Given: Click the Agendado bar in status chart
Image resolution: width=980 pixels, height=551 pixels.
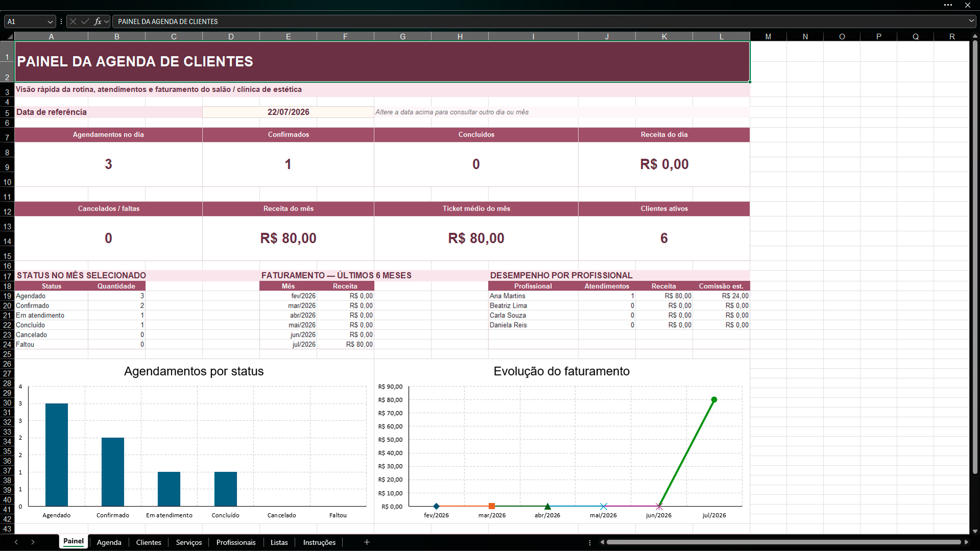Looking at the screenshot, I should [x=57, y=455].
